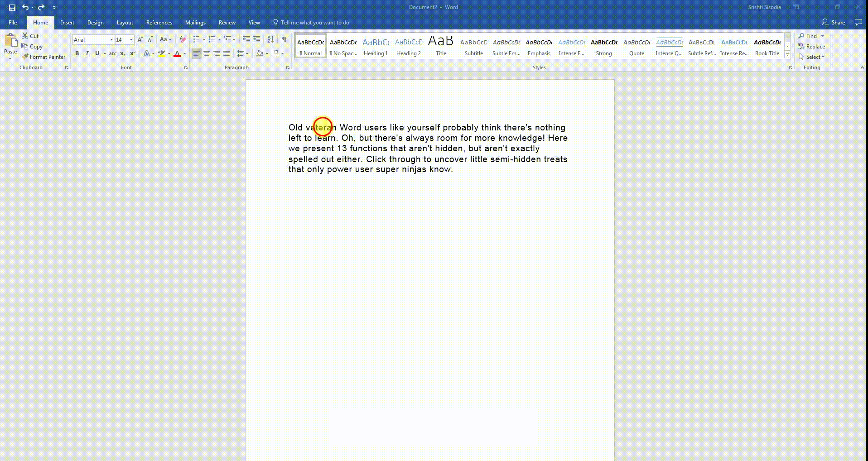868x461 pixels.
Task: Open the Font Color dropdown arrow
Action: [x=184, y=53]
